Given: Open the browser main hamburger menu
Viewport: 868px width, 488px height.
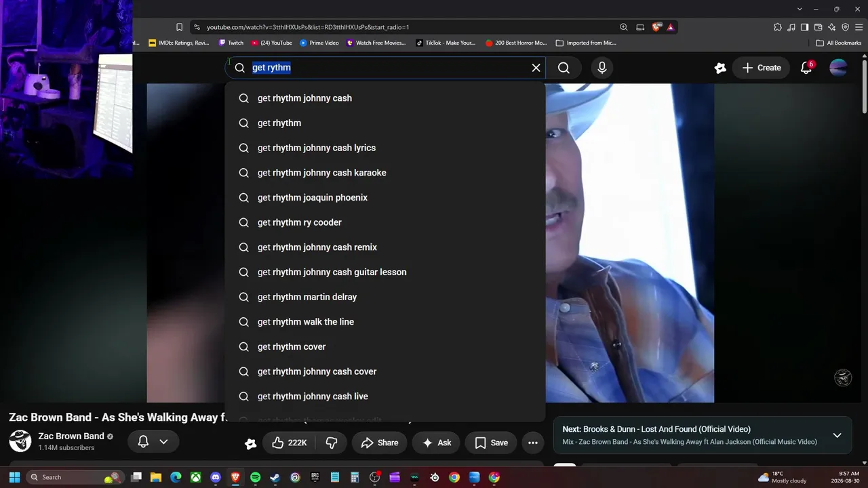Looking at the screenshot, I should (x=859, y=27).
